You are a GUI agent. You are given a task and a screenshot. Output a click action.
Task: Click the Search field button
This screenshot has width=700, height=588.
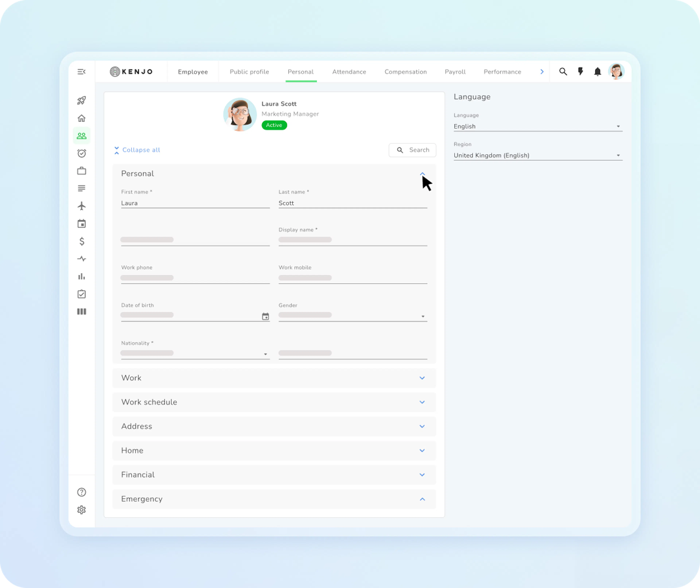[x=412, y=150]
